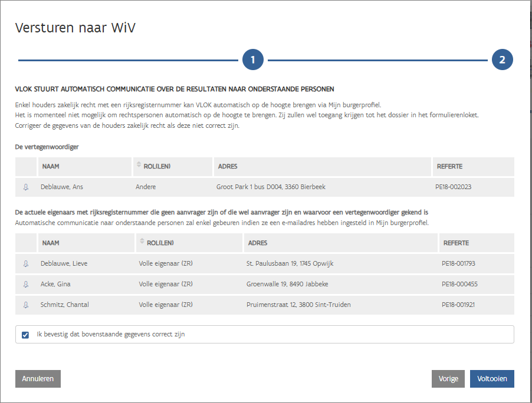Click the person icon beside Acke, Gina
This screenshot has width=532, height=403.
click(26, 284)
